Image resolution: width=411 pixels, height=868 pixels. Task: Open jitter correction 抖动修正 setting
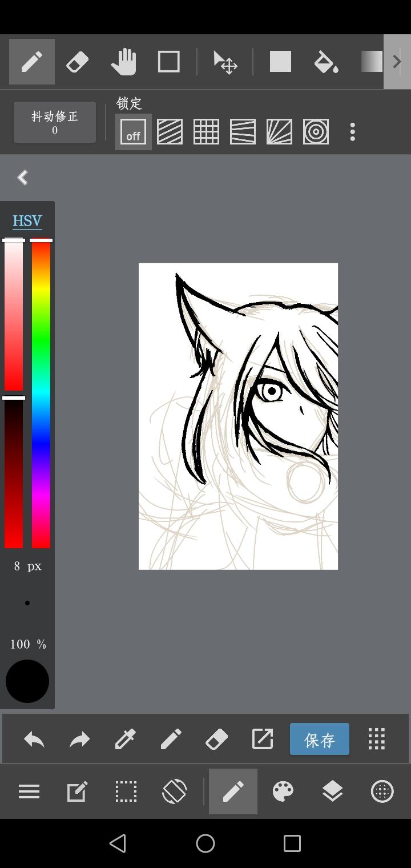55,123
